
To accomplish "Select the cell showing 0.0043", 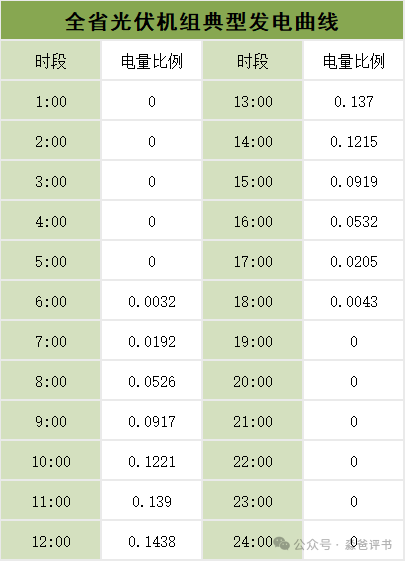I will (353, 301).
